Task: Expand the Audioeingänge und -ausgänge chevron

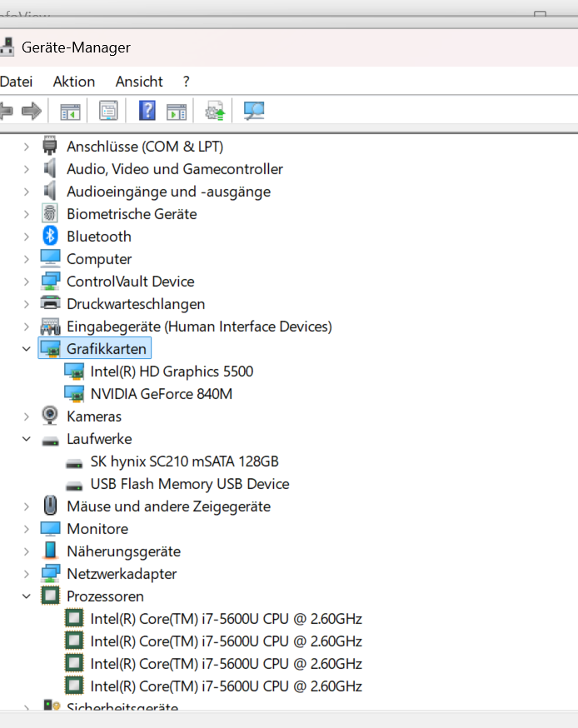Action: click(x=27, y=192)
